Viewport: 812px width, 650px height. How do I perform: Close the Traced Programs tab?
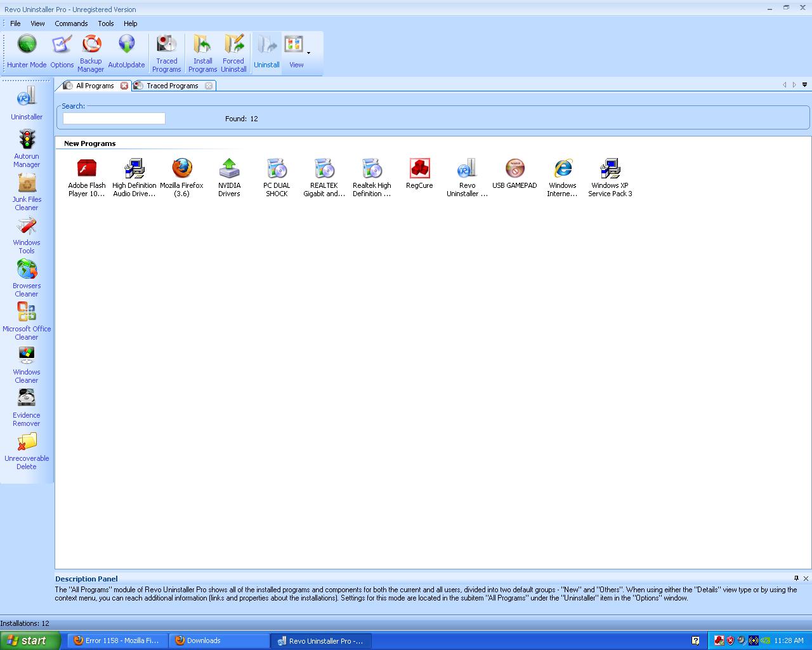click(209, 86)
